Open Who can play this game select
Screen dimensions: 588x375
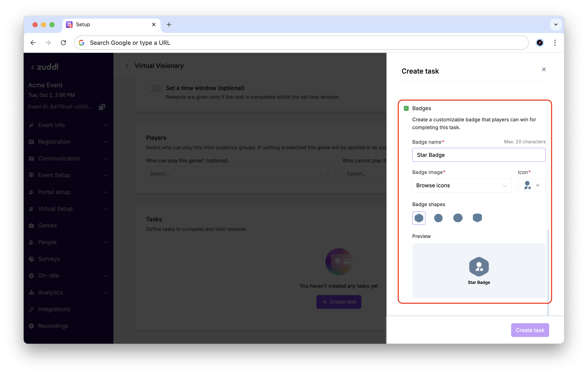240,174
